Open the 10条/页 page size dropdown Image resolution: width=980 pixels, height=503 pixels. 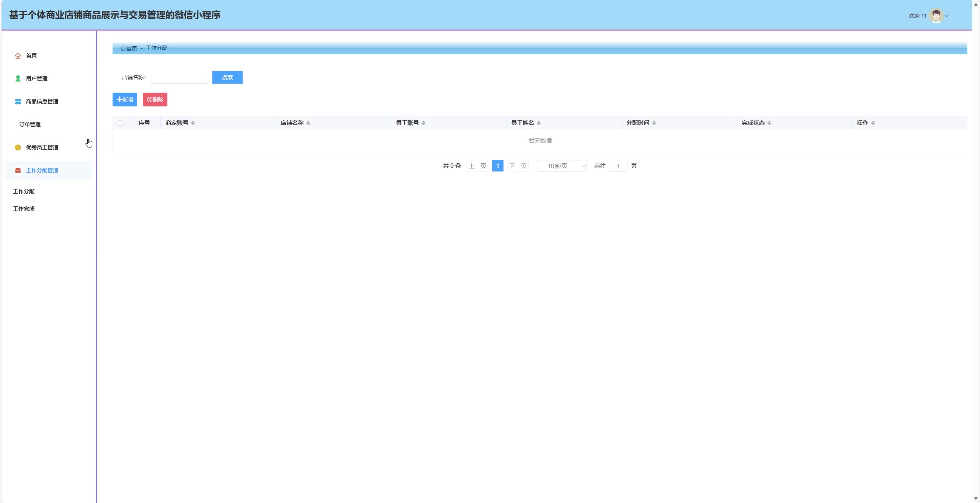coord(561,166)
